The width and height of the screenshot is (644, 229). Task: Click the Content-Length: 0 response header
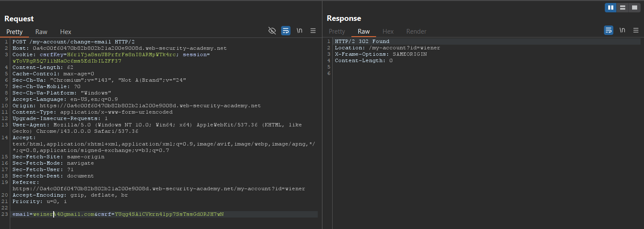[364, 60]
